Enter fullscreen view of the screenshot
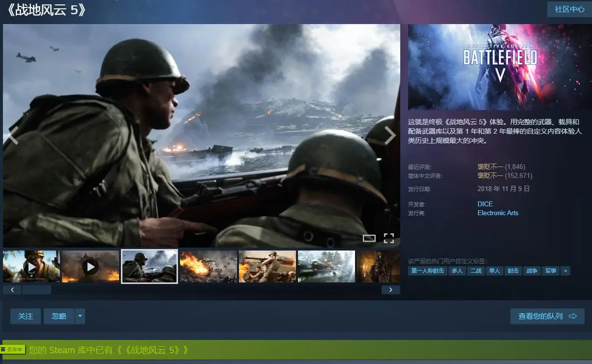This screenshot has width=592, height=364. pos(388,238)
